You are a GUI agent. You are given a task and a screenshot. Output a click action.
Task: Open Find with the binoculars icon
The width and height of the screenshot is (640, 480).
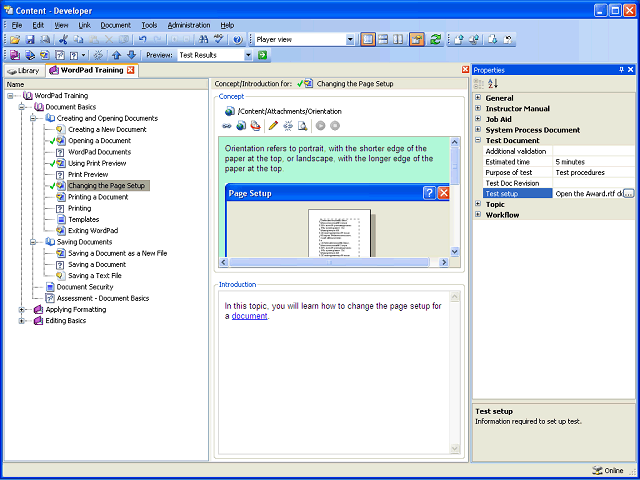pyautogui.click(x=203, y=40)
